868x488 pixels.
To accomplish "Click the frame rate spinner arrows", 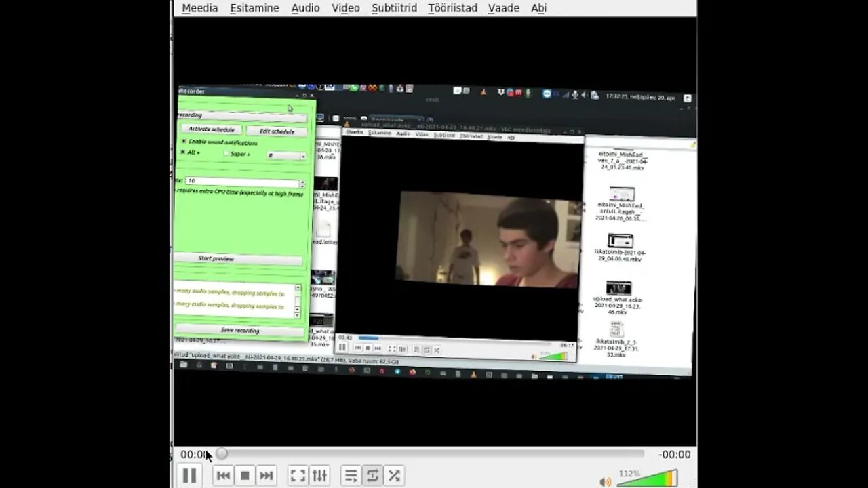I will [x=302, y=184].
